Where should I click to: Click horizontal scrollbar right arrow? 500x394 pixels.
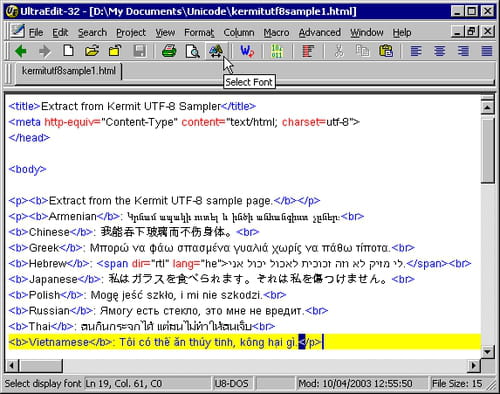[x=473, y=366]
